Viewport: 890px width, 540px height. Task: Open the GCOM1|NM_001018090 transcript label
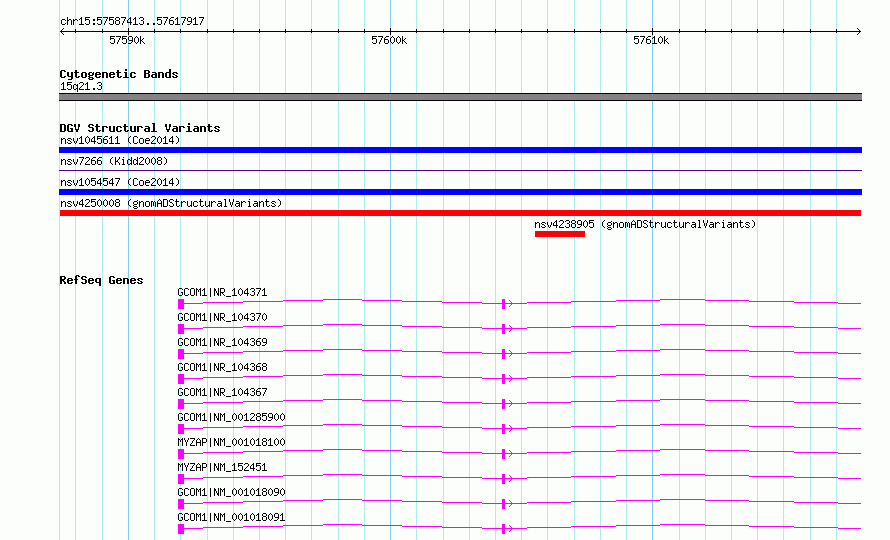(x=231, y=492)
